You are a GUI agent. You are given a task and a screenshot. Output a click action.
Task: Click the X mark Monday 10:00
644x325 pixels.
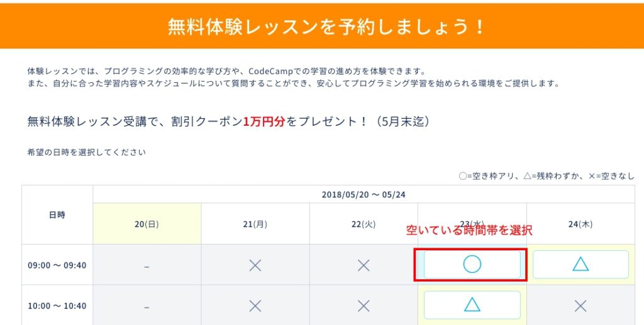point(255,306)
